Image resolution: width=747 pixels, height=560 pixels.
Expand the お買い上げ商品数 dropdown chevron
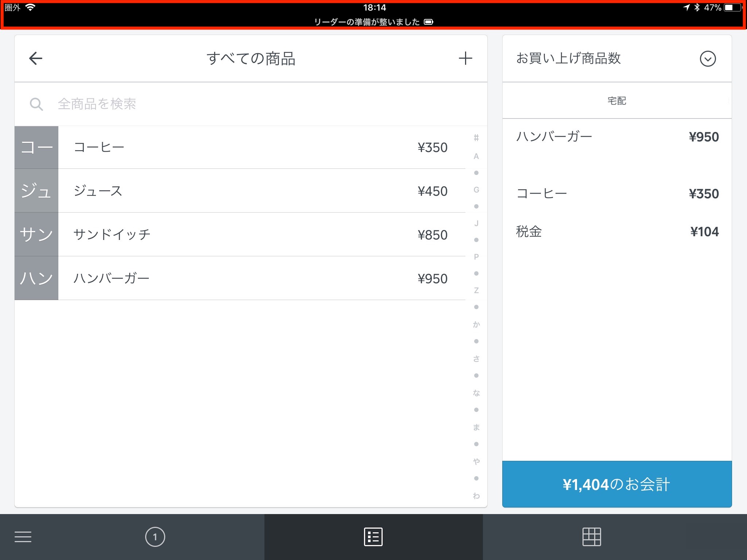708,59
